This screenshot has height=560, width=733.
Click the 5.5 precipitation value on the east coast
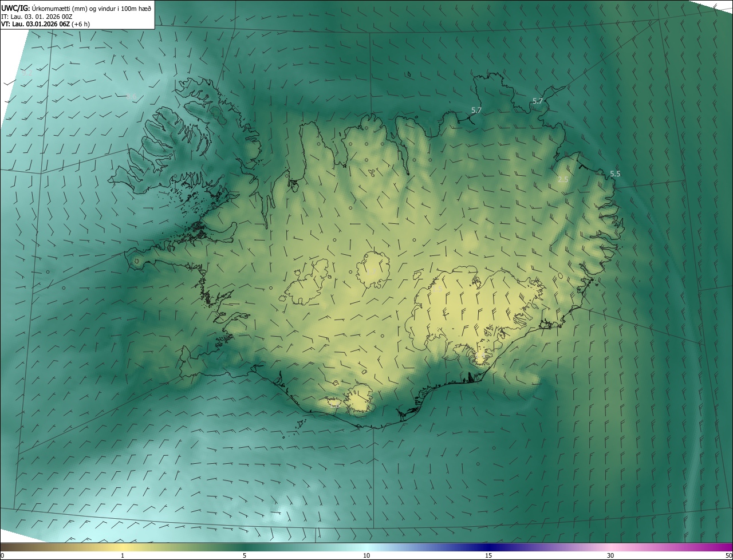tap(615, 173)
